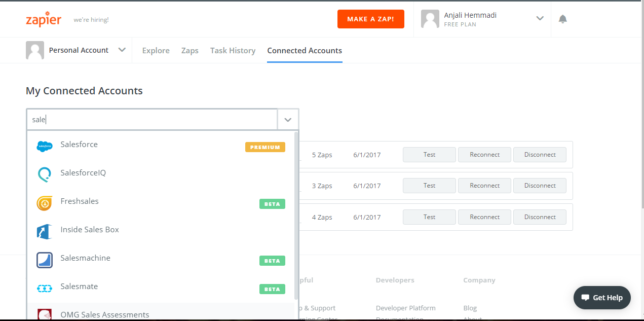Click the "FREE PLAN" label

(460, 24)
